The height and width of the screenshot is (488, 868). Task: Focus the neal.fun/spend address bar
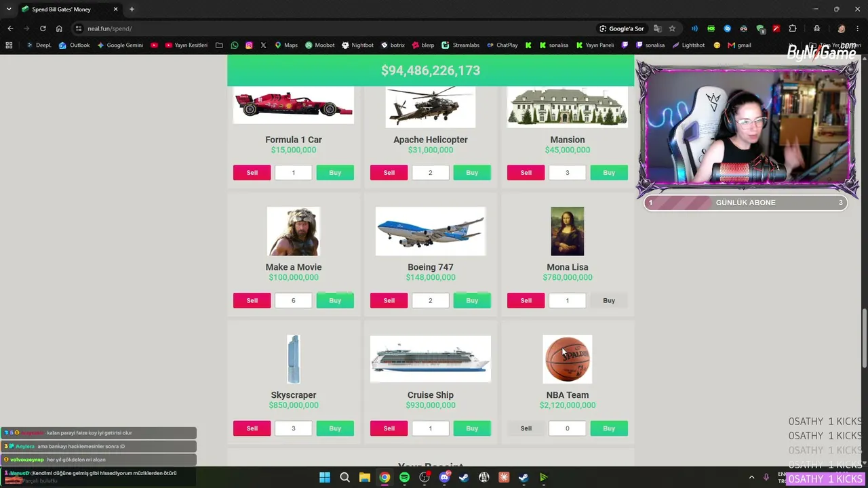point(332,28)
